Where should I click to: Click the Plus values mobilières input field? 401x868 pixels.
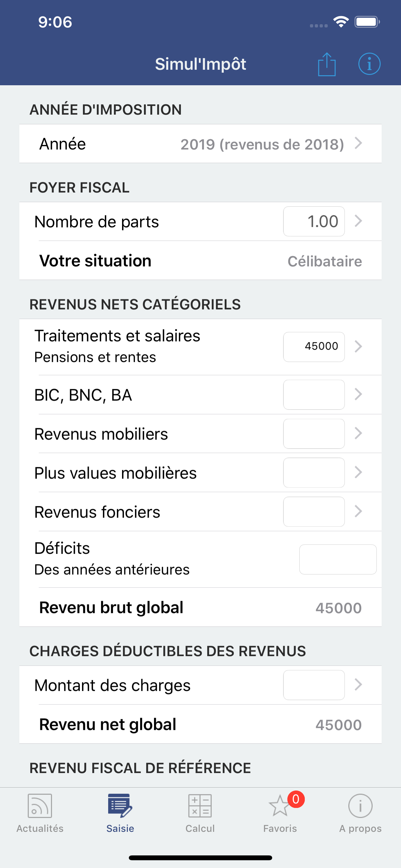[x=314, y=472]
